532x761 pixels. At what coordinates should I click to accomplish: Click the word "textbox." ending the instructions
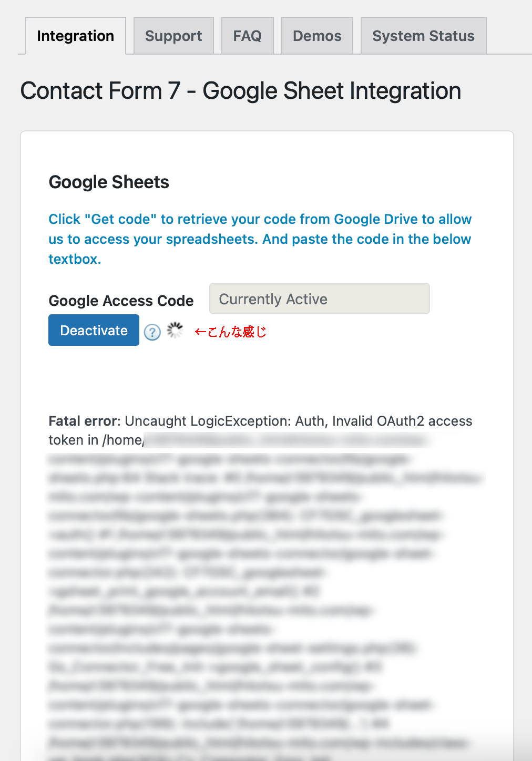tap(75, 259)
